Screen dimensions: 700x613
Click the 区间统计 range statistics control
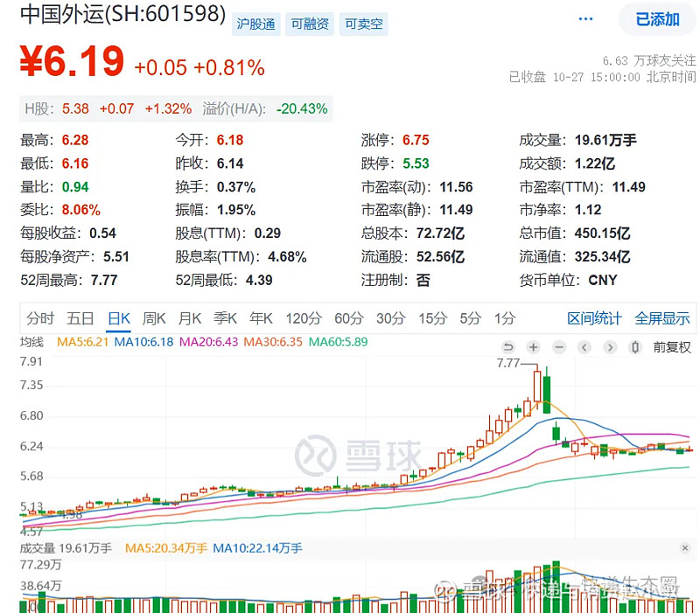click(x=595, y=320)
